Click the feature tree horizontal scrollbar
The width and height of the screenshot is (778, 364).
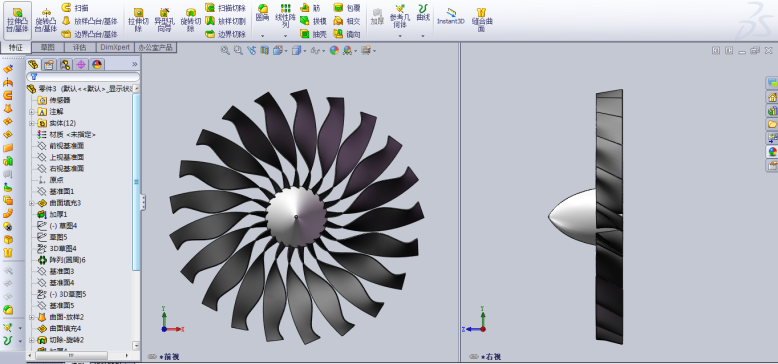point(71,356)
